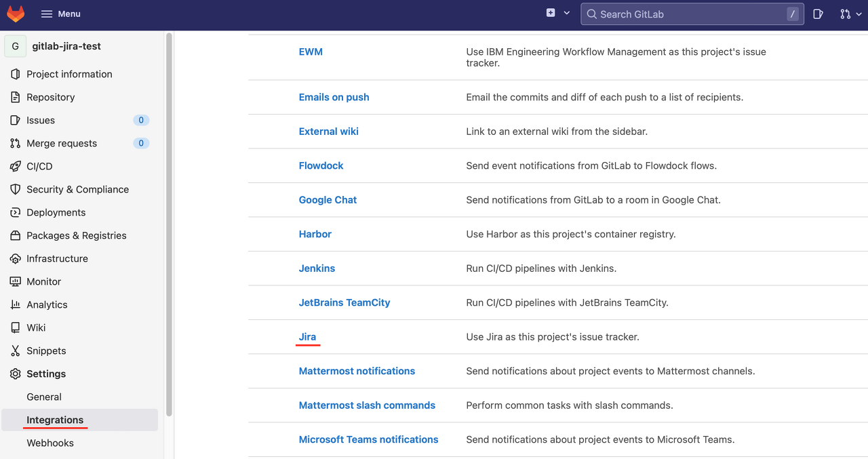Open the Jira integration link
The width and height of the screenshot is (868, 459).
pyautogui.click(x=308, y=337)
